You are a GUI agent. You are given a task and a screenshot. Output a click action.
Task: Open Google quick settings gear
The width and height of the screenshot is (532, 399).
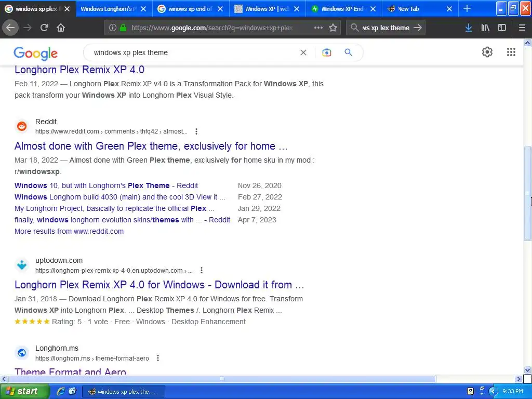click(x=487, y=52)
